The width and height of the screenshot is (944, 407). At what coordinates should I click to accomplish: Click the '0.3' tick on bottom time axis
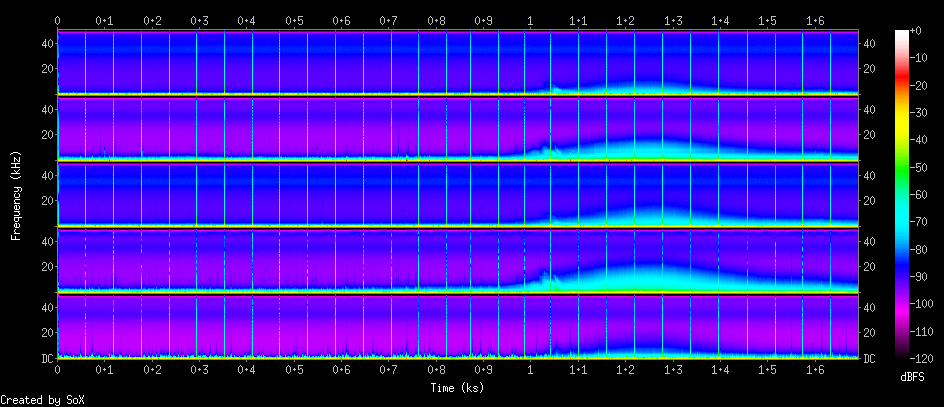199,369
